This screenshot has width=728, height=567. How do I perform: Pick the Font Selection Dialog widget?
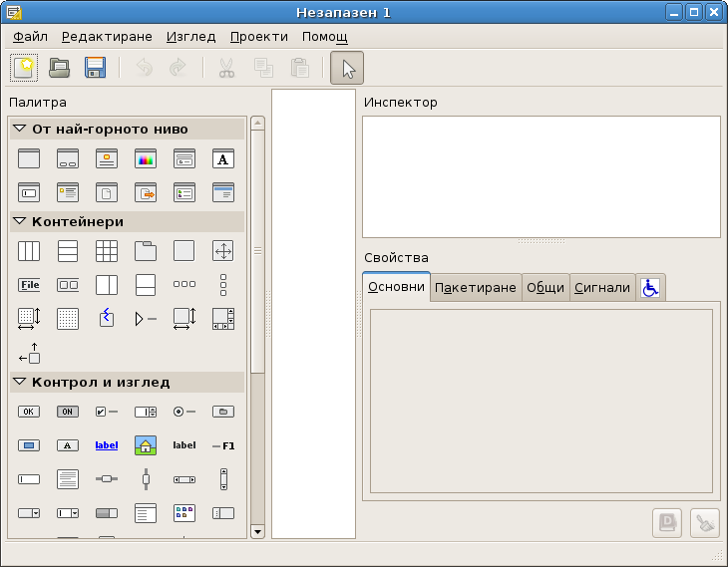(x=223, y=159)
